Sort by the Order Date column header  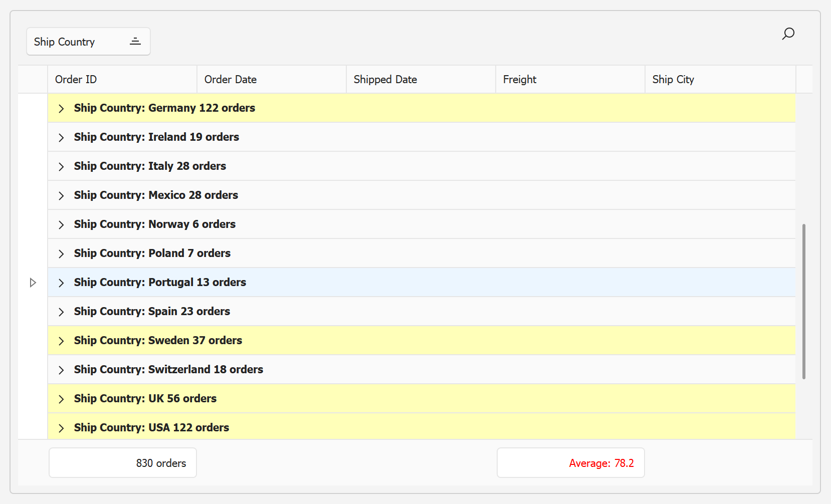point(271,80)
